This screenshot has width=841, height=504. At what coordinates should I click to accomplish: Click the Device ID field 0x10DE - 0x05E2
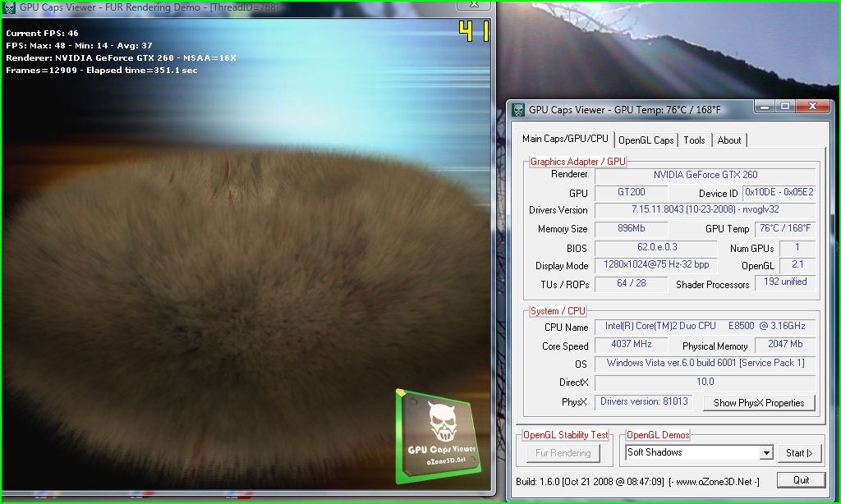pyautogui.click(x=779, y=192)
